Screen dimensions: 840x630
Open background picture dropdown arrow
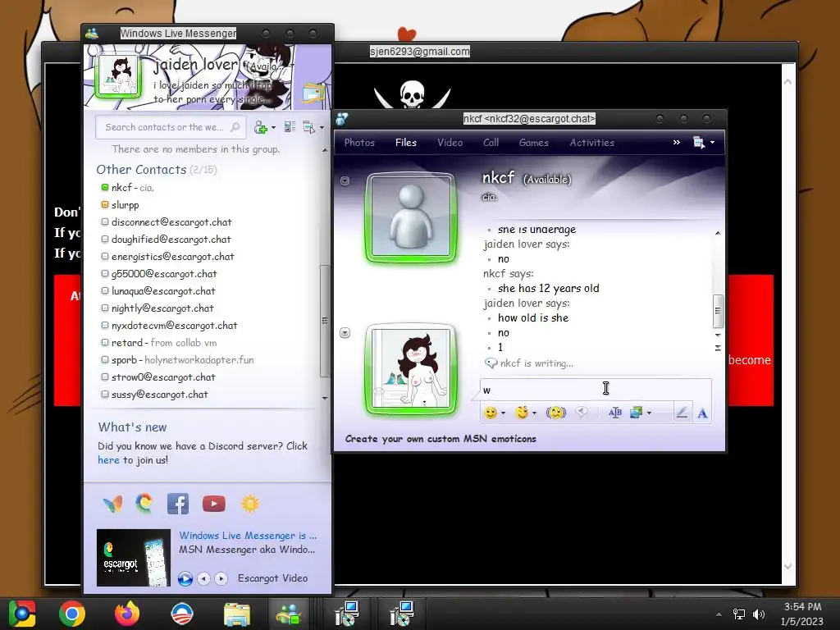point(650,413)
